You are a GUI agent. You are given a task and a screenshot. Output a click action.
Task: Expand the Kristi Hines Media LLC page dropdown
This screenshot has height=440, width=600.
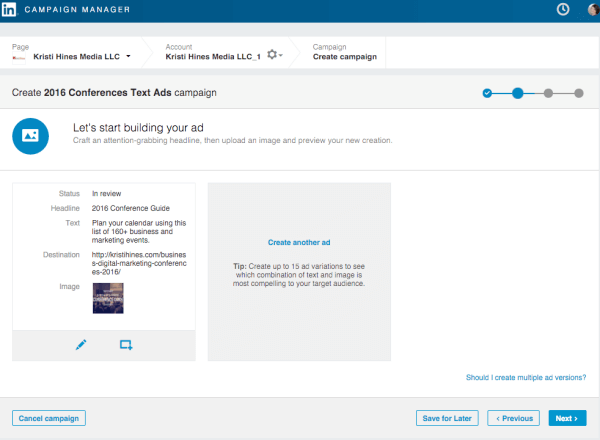pos(128,57)
